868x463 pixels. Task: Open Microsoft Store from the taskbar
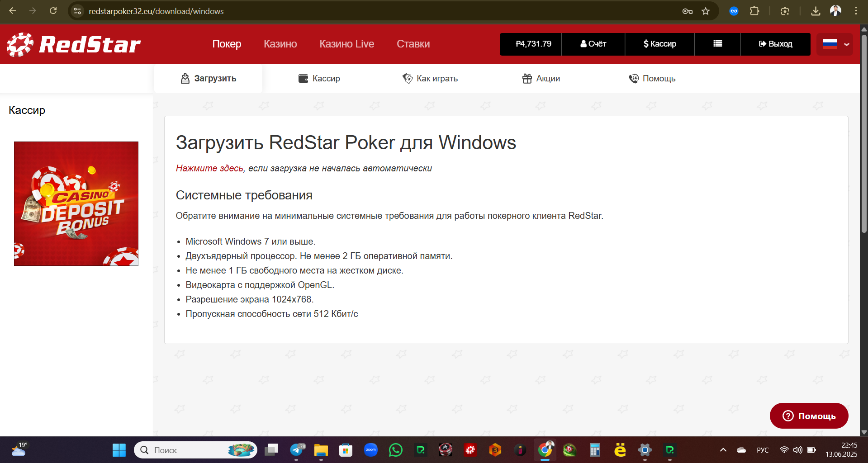(x=346, y=450)
